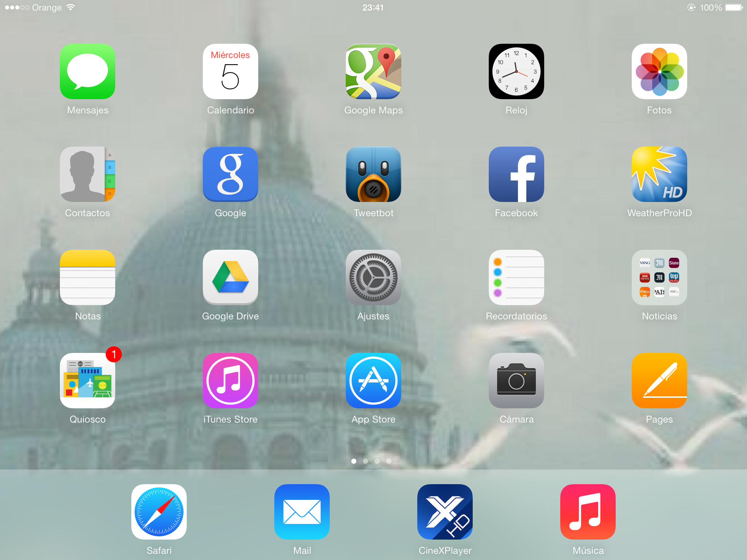Open Tweetbot
Viewport: 747px width, 560px height.
[373, 174]
